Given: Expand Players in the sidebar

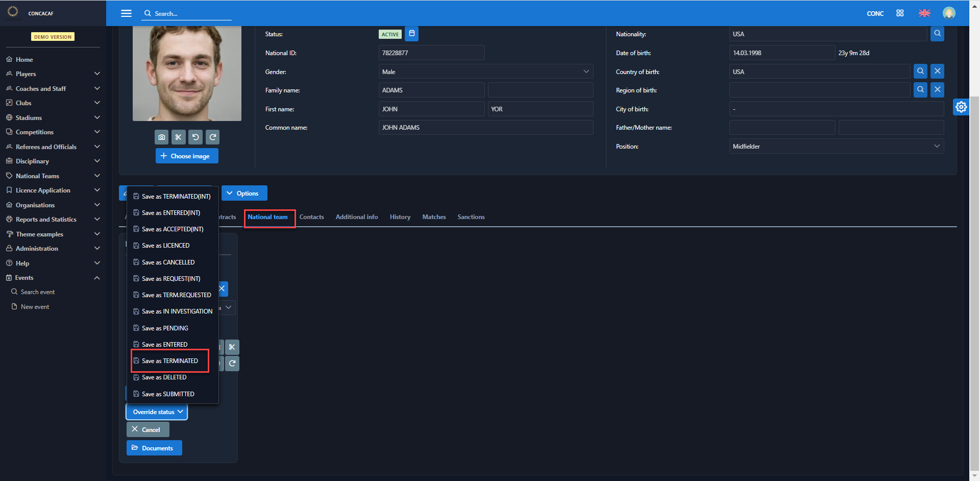Looking at the screenshot, I should point(52,74).
